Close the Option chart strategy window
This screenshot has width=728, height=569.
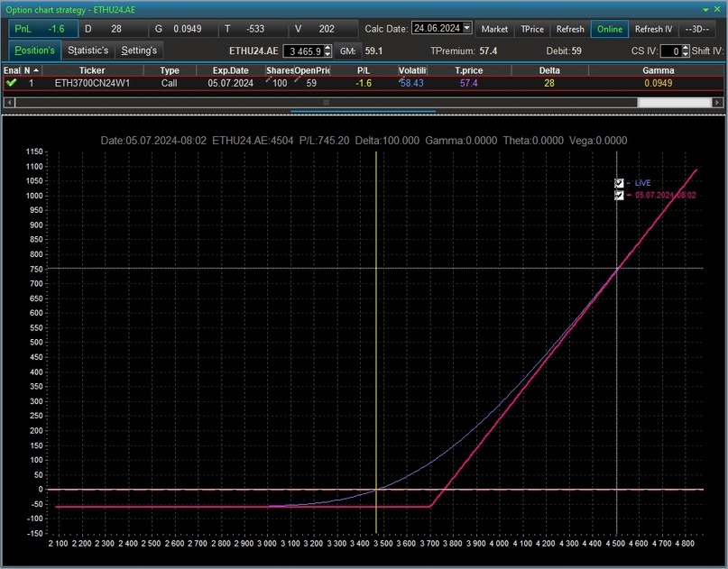(x=717, y=9)
